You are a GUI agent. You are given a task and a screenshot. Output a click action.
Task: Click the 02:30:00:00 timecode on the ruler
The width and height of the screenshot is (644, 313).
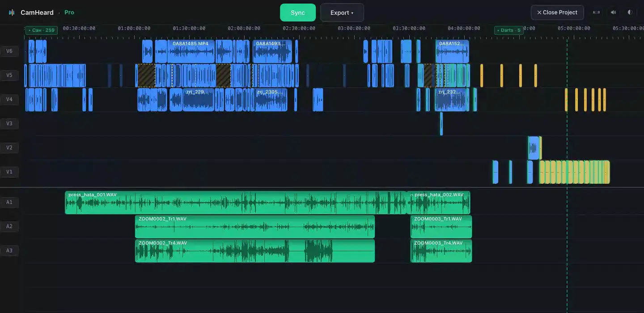click(x=299, y=28)
